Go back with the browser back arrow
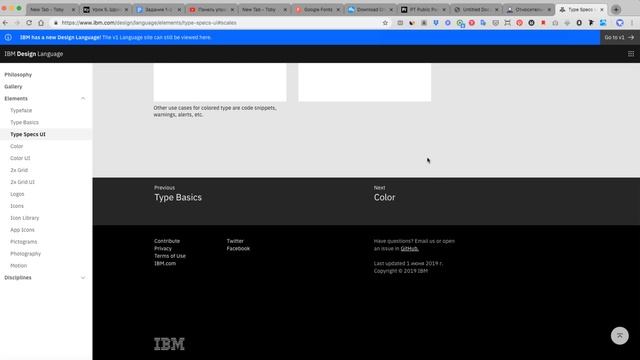The height and width of the screenshot is (360, 640). pyautogui.click(x=5, y=23)
